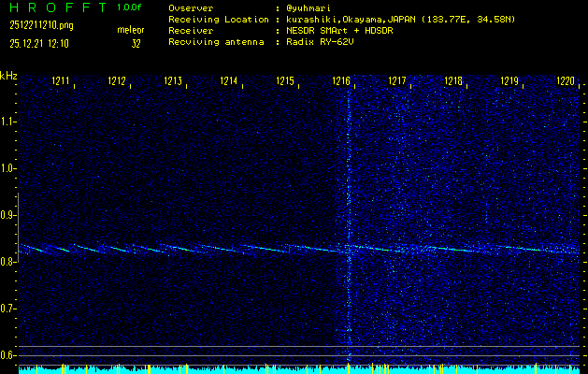Click the 0.6 kHz axis label

click(8, 355)
